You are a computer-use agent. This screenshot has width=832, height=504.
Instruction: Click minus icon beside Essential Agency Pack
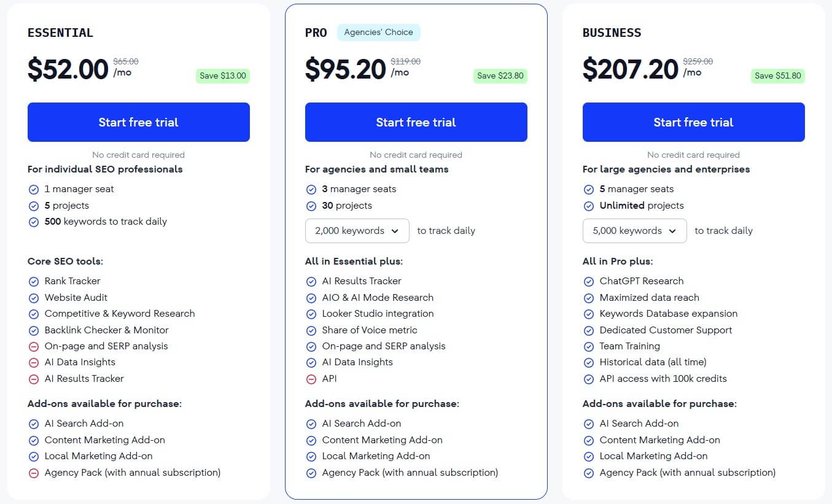(x=34, y=473)
